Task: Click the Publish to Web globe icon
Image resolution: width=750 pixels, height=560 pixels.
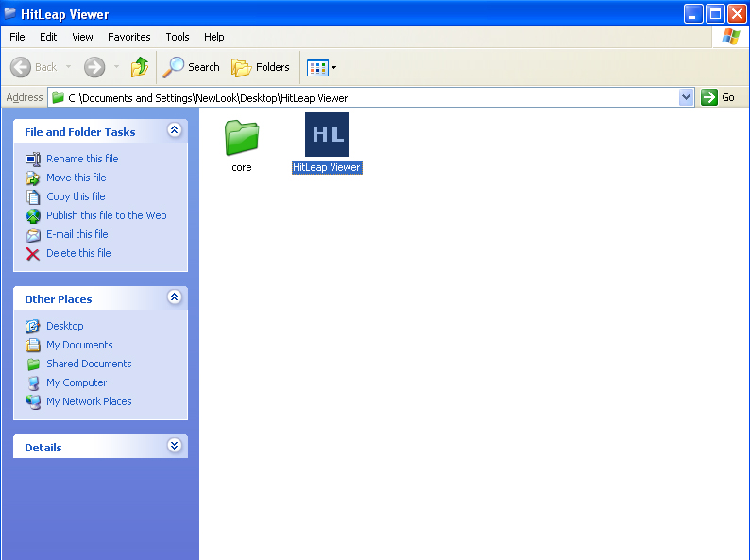Action: pyautogui.click(x=33, y=216)
